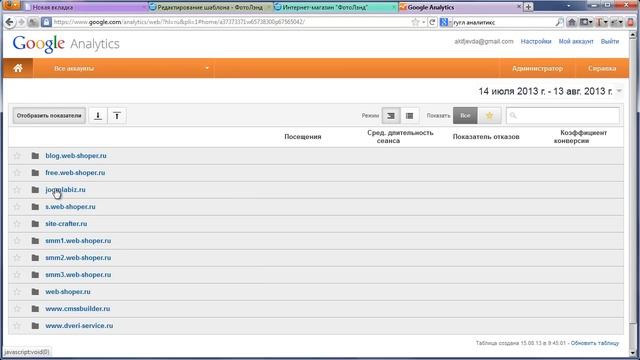Collapse all rows down-arrow button
640x360 pixels.
(x=98, y=116)
